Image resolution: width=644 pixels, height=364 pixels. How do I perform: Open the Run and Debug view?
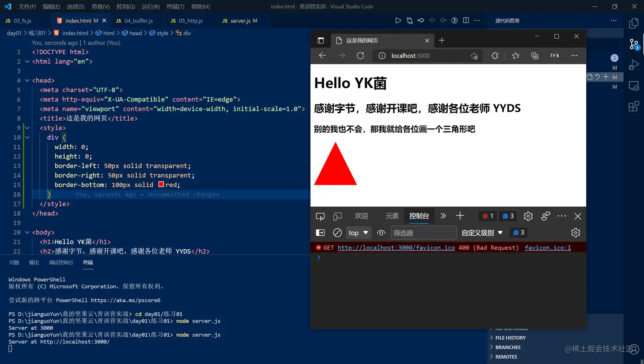pyautogui.click(x=634, y=65)
